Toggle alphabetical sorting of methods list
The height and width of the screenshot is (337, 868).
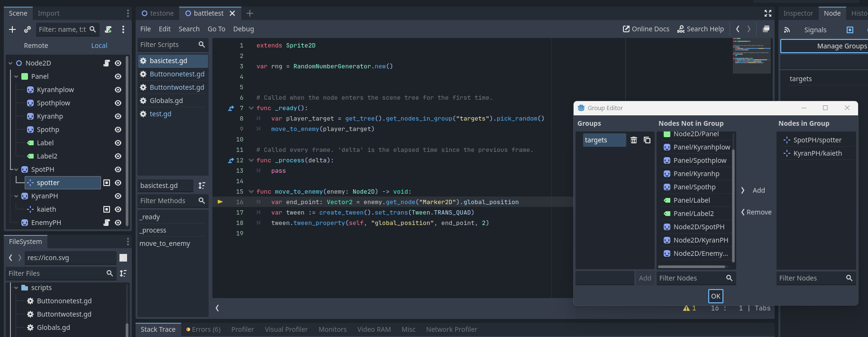coord(202,186)
